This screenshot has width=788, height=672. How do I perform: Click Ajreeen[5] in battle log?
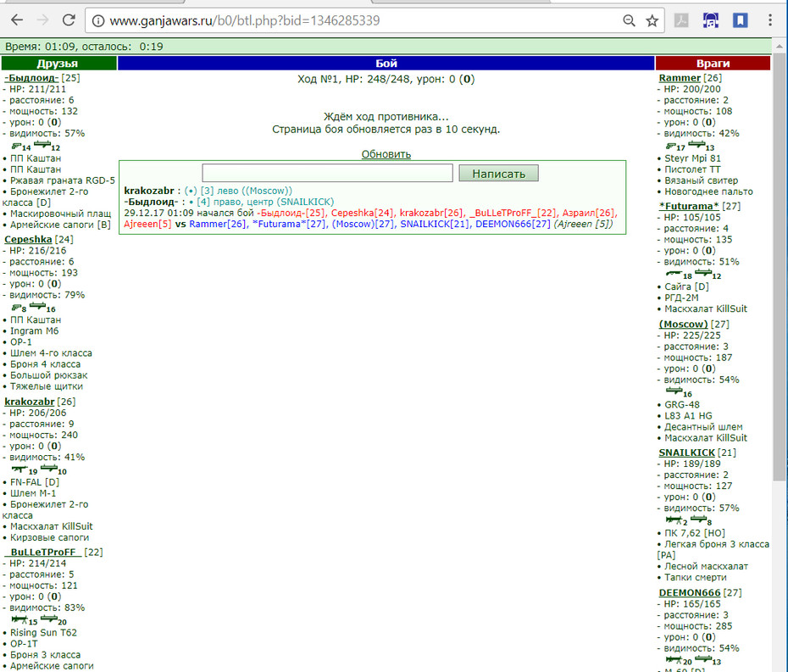147,224
